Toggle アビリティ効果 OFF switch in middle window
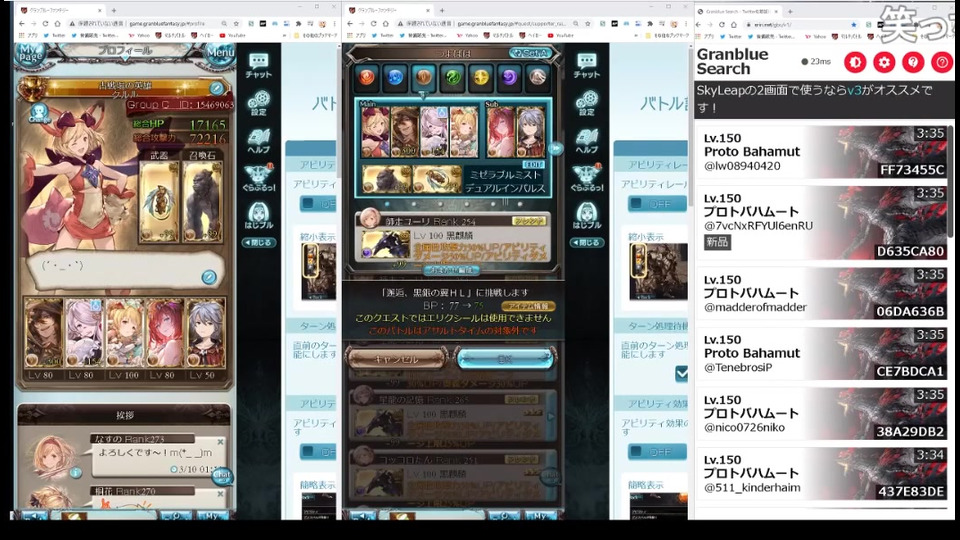The width and height of the screenshot is (960, 540). click(657, 452)
